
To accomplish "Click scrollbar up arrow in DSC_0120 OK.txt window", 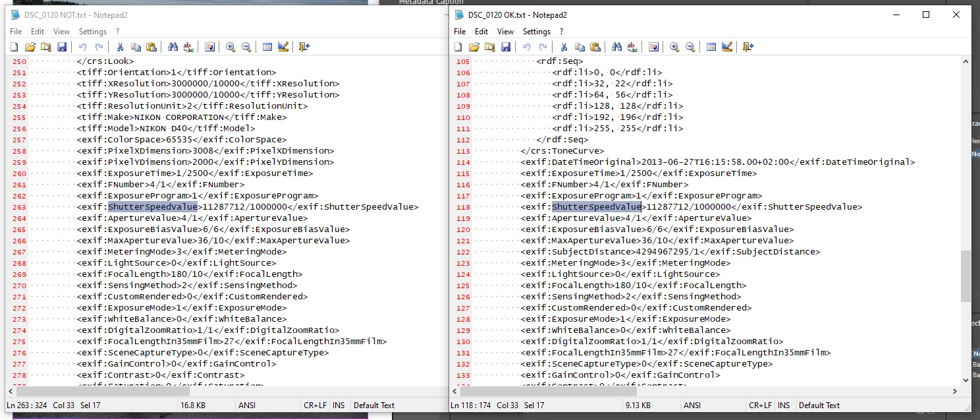I will (x=966, y=61).
